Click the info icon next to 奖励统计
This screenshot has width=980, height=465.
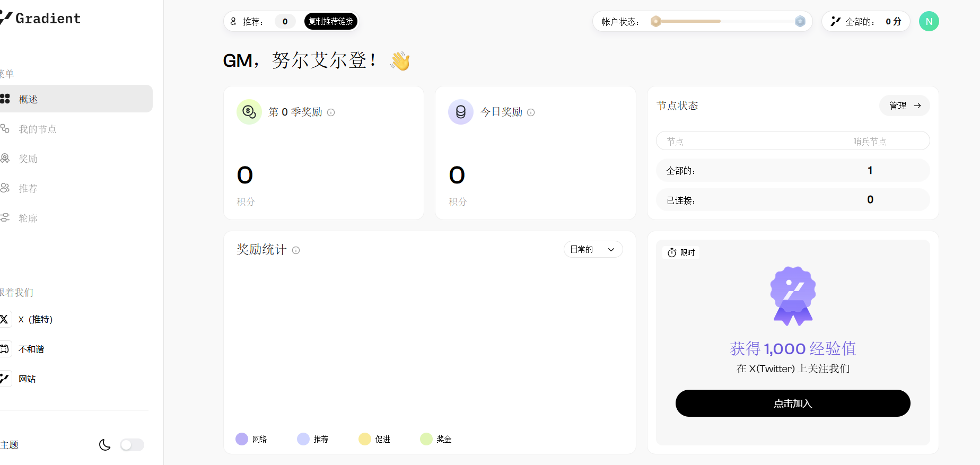(x=296, y=250)
